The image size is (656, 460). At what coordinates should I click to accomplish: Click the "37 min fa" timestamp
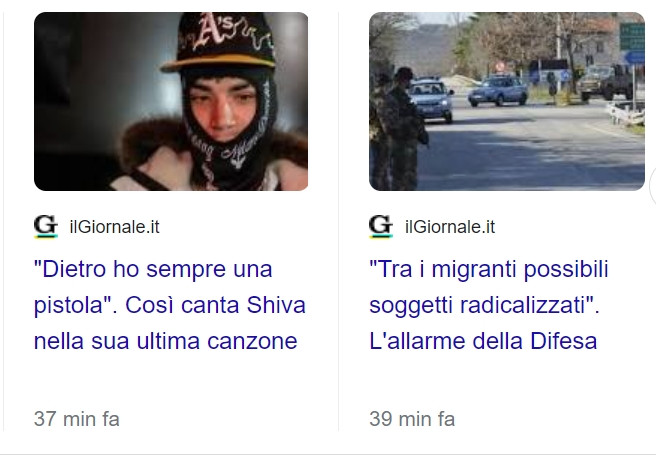coord(77,419)
